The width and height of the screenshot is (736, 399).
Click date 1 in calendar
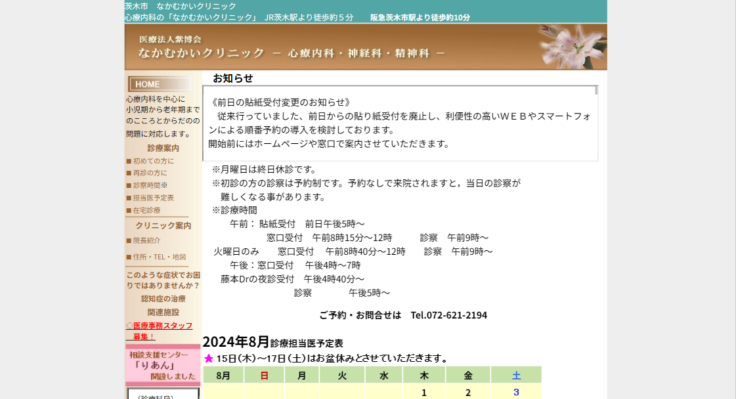pyautogui.click(x=424, y=392)
